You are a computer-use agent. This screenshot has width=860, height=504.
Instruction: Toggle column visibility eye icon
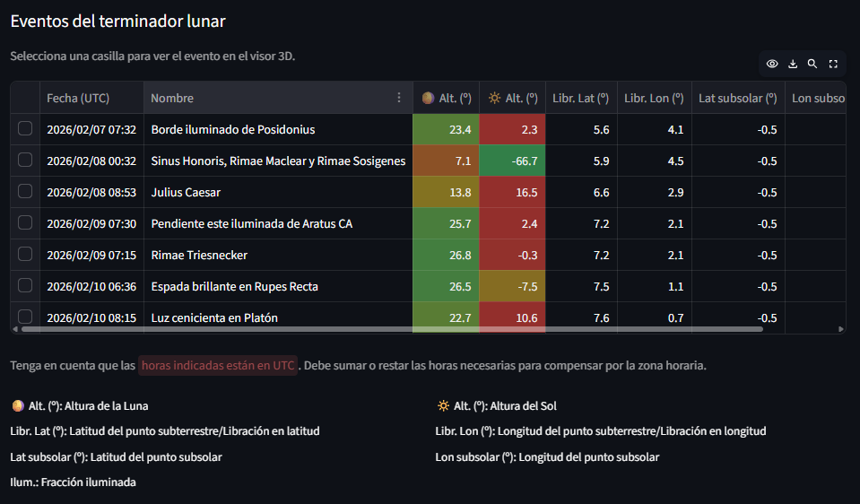(x=771, y=64)
